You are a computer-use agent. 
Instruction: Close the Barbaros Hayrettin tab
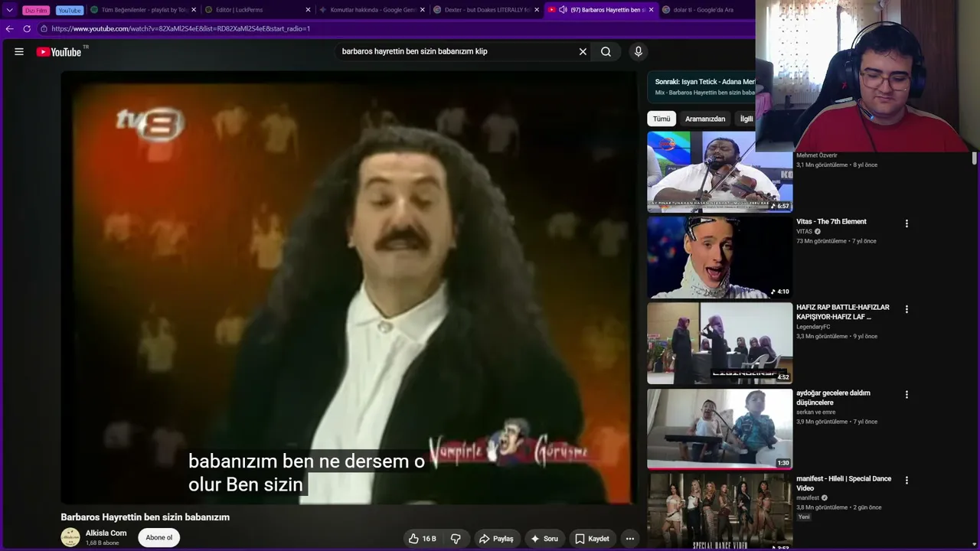click(x=652, y=10)
